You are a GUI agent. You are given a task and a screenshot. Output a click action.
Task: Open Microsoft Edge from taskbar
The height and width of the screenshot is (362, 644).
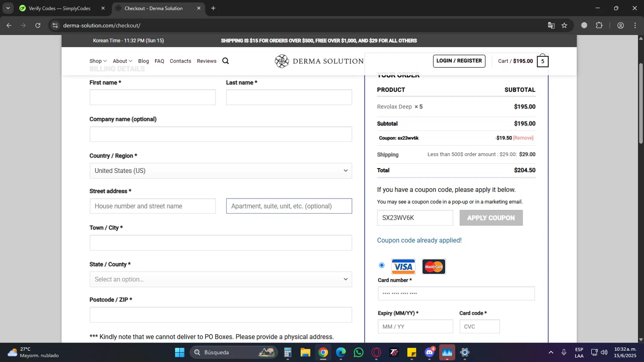(x=341, y=353)
